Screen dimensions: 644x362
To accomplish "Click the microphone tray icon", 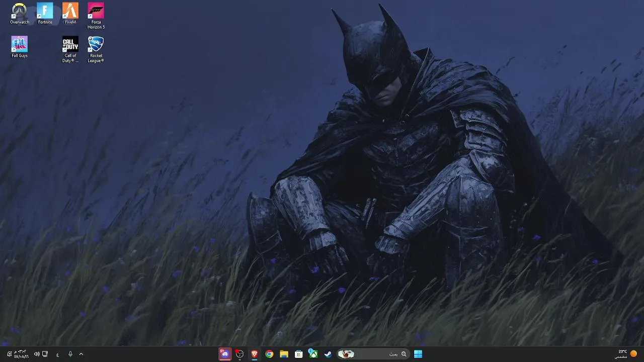I will click(70, 354).
